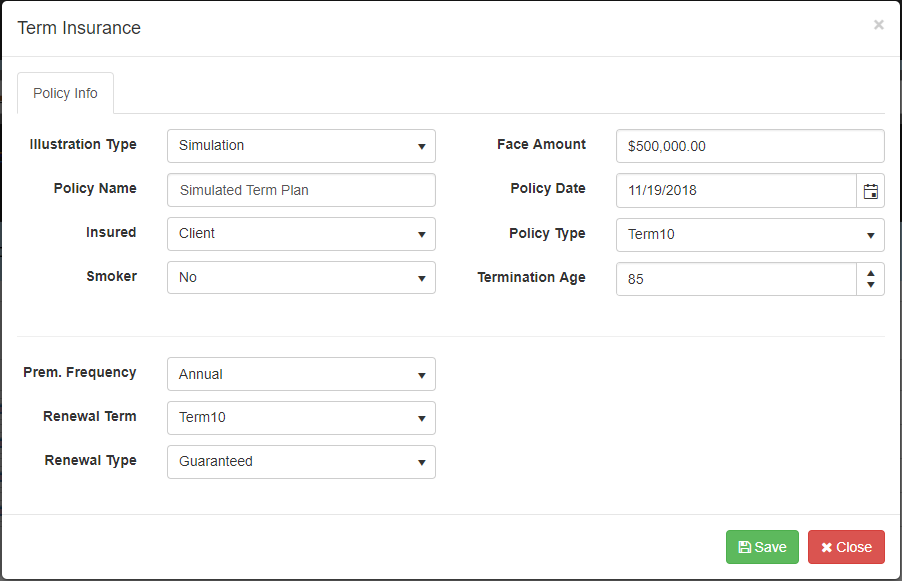Expand the Renewal Type dropdown
Screen dimensions: 902x581
301,462
